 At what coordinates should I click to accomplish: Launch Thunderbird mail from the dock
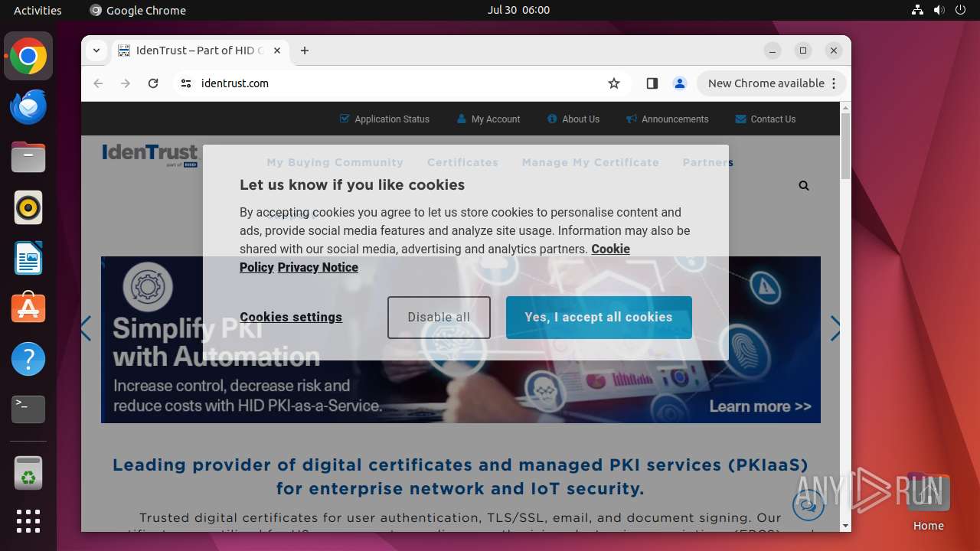[28, 107]
